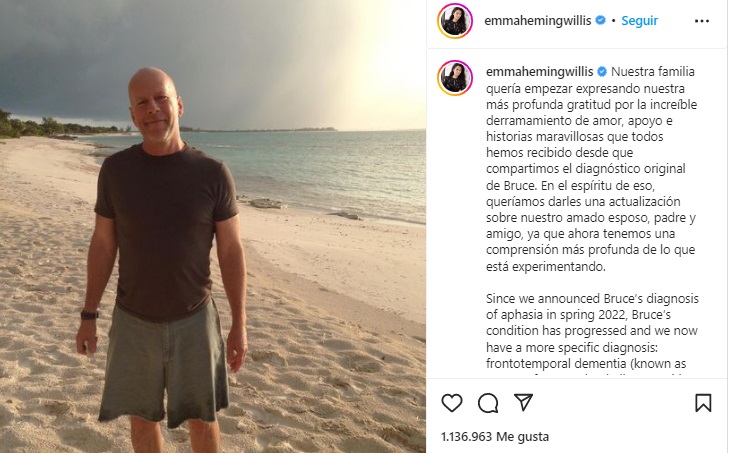This screenshot has height=453, width=730.
Task: Click the header profile avatar with story ring
Action: point(455,20)
